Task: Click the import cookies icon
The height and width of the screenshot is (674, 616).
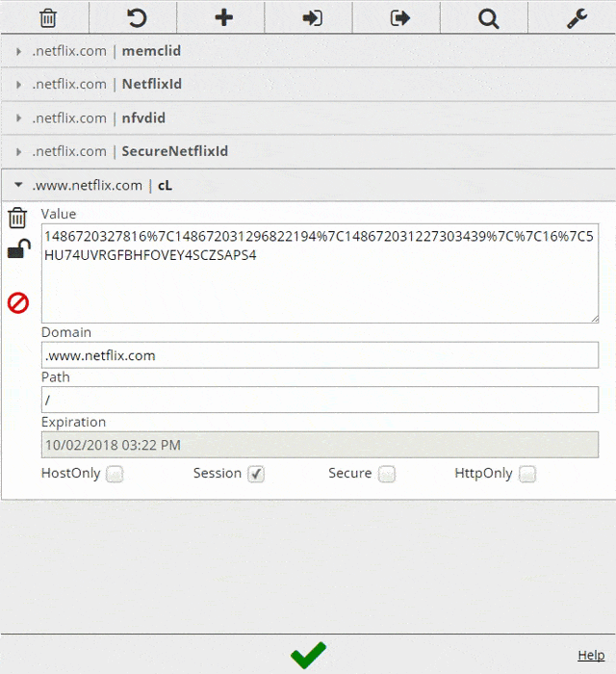Action: 312,18
